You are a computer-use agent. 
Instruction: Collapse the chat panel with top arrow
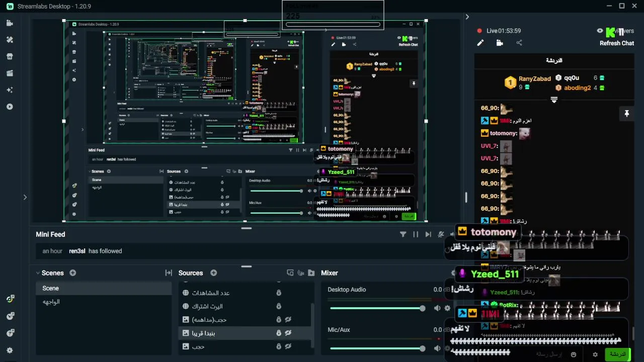(x=467, y=17)
